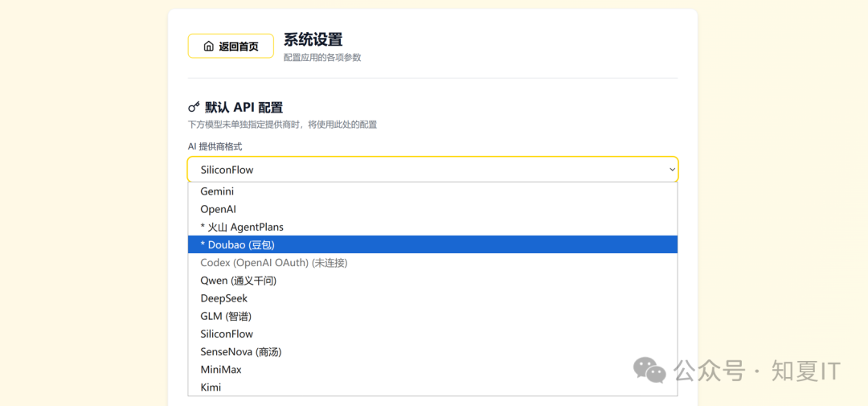Choose the Kimi option
The width and height of the screenshot is (868, 406).
click(433, 387)
